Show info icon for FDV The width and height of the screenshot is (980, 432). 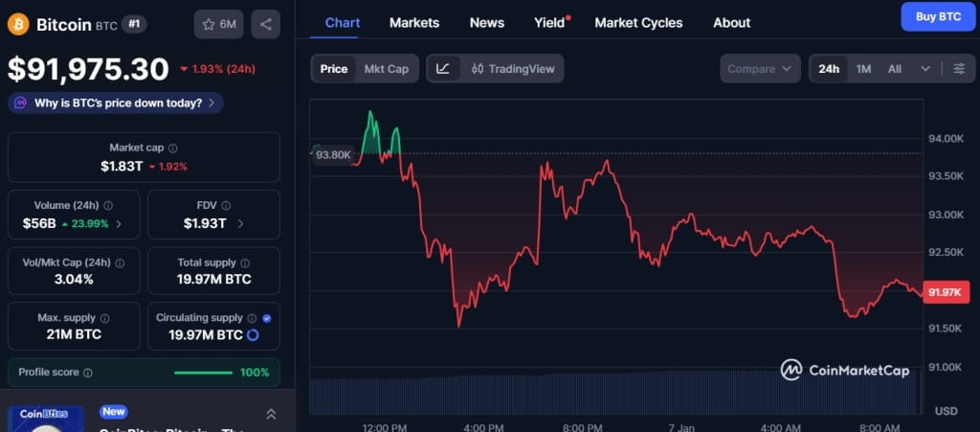[x=226, y=205]
